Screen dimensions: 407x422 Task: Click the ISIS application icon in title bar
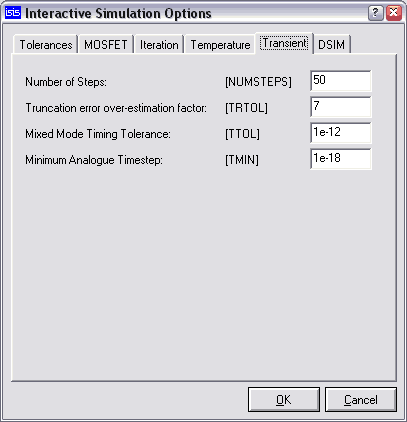[x=13, y=13]
